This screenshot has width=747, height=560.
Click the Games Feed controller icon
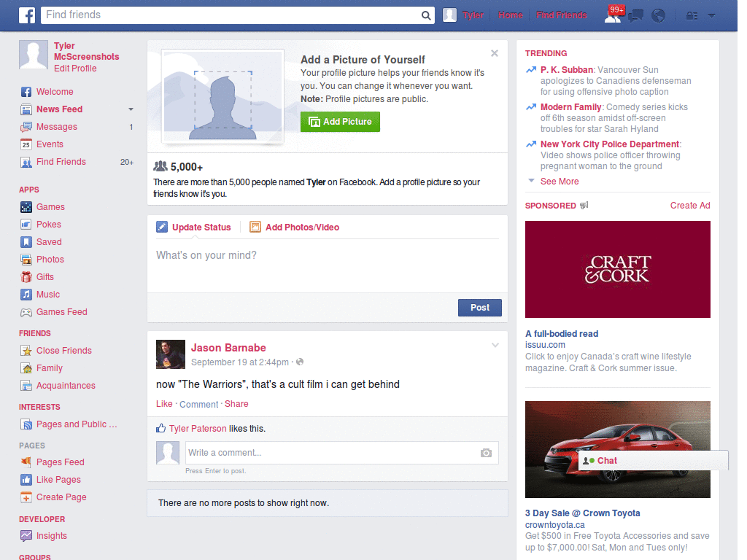(26, 312)
